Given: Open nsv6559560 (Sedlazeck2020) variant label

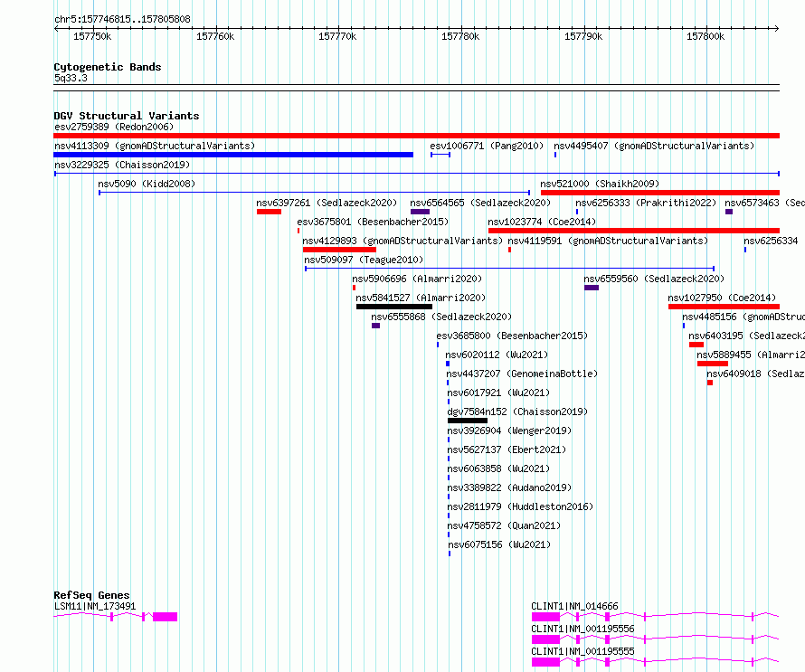Looking at the screenshot, I should 654,279.
